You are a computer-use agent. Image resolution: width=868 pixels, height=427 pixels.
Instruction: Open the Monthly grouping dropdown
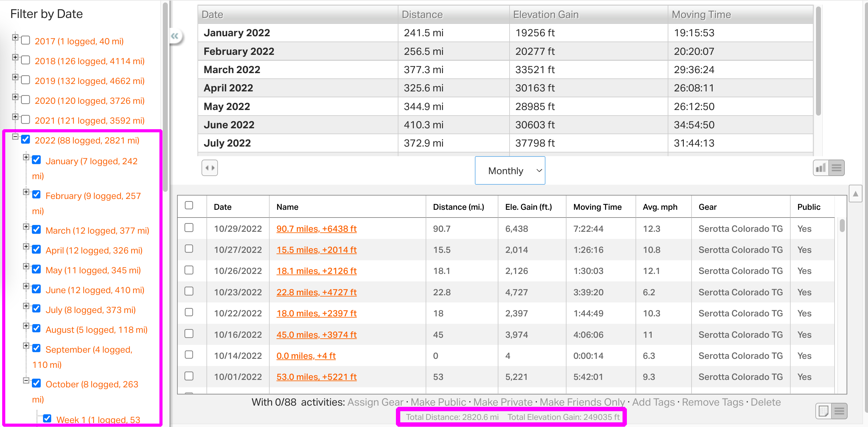pos(510,171)
